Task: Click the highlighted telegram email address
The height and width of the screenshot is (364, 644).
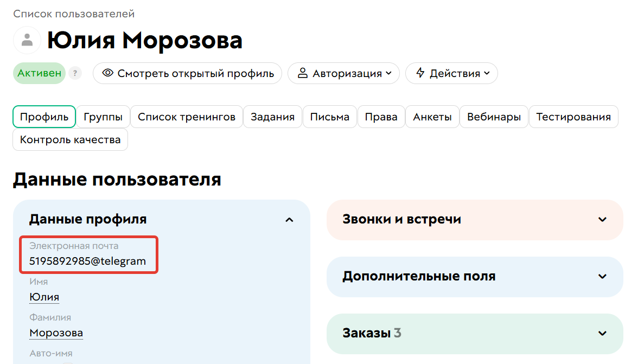Action: [87, 261]
